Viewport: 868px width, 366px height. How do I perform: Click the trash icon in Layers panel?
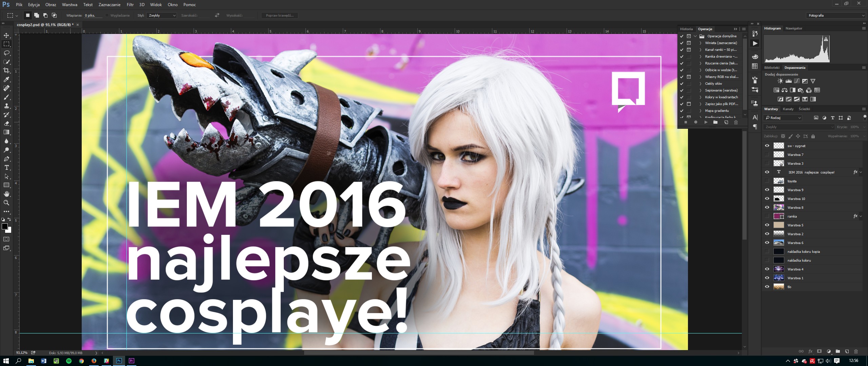tap(856, 351)
